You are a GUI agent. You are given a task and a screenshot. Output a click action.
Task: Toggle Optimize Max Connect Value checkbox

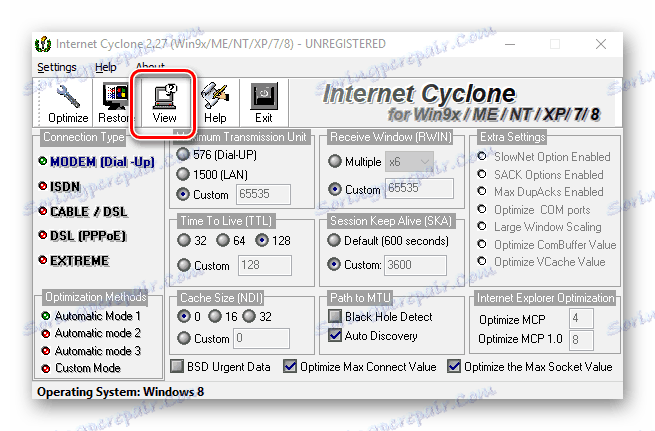point(290,366)
